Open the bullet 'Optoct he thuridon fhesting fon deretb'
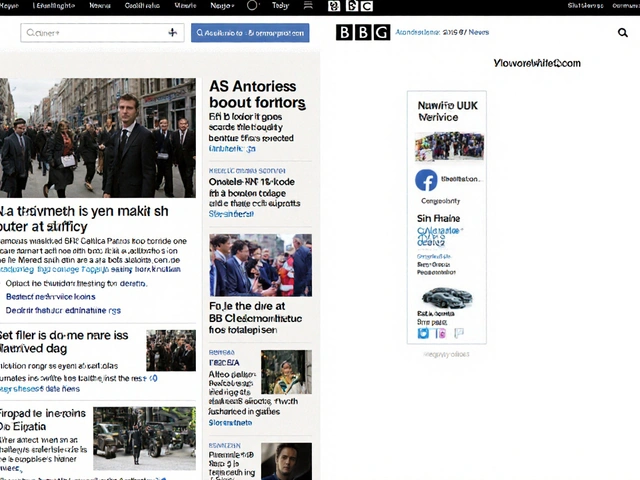The width and height of the screenshot is (640, 480). click(x=76, y=283)
